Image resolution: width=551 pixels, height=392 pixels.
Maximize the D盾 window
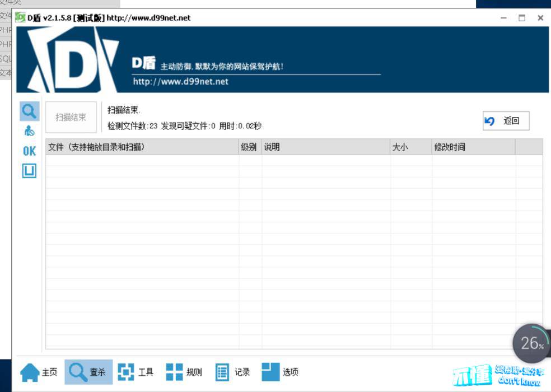click(522, 17)
